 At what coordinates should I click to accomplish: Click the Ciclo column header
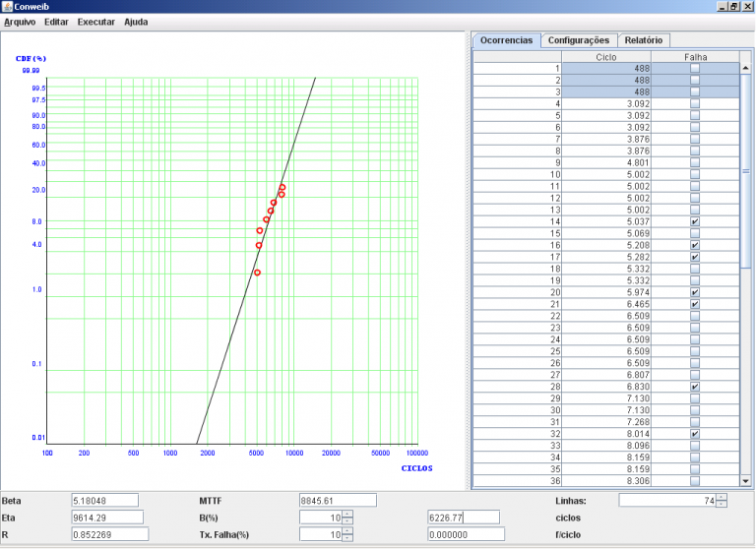click(x=606, y=57)
